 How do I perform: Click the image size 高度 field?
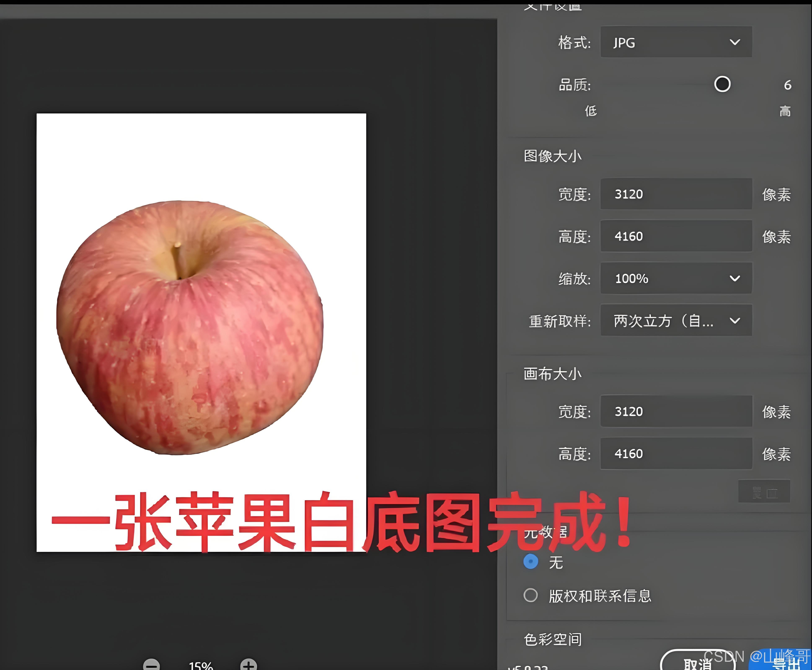(x=676, y=236)
